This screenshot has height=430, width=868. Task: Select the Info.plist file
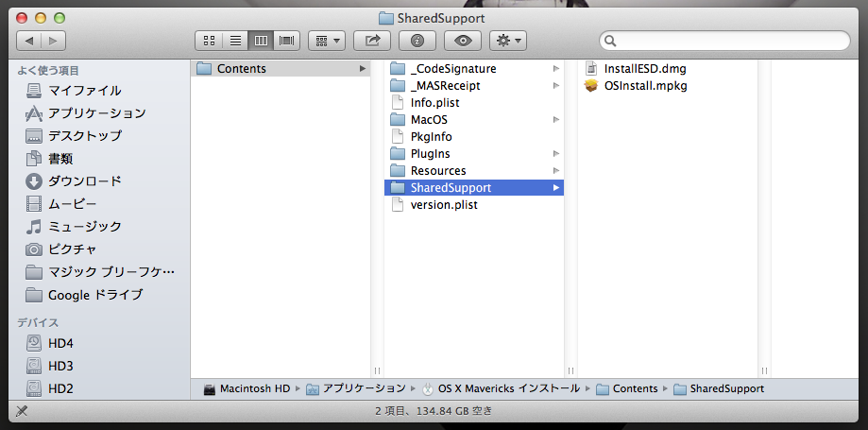point(474,102)
